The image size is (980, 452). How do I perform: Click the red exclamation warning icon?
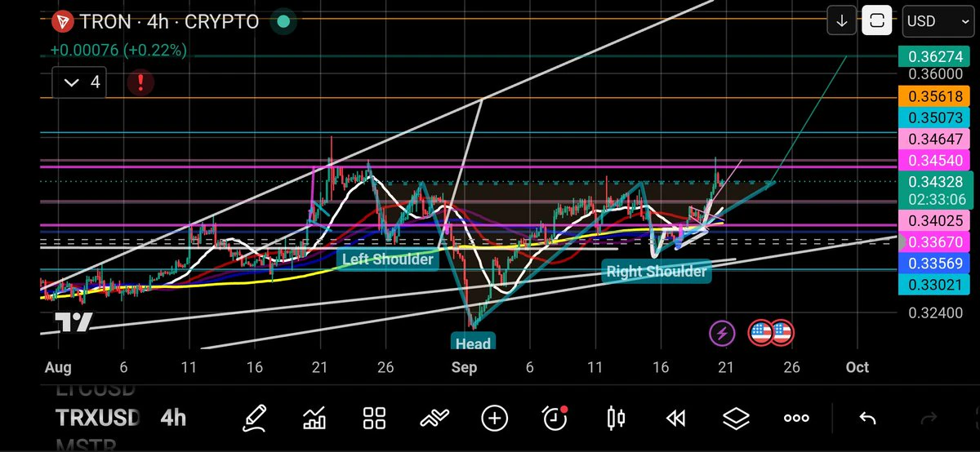tap(140, 82)
